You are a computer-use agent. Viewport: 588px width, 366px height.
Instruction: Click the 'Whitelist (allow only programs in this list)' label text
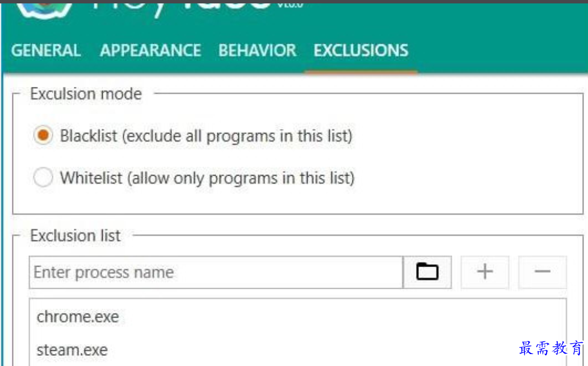[207, 178]
